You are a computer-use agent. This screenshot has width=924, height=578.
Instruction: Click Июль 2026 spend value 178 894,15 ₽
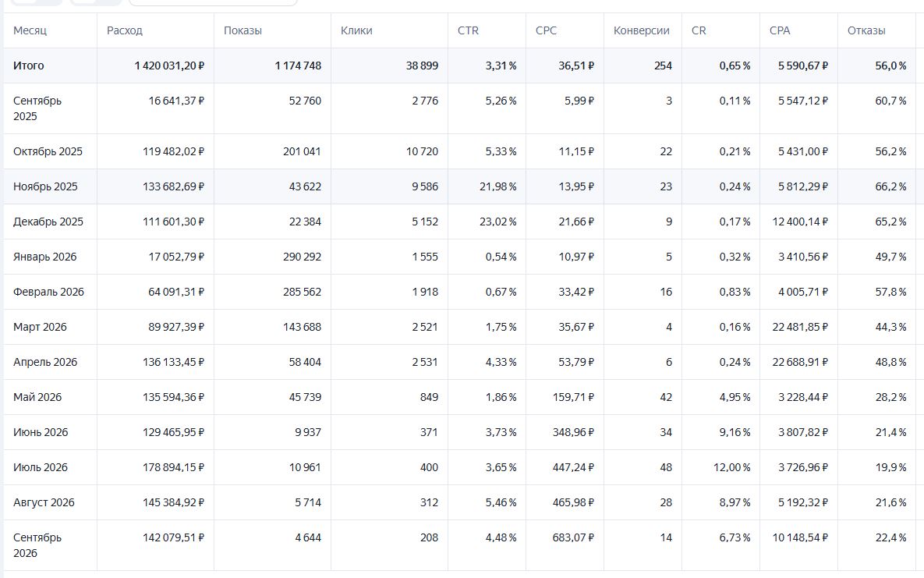[x=173, y=467]
